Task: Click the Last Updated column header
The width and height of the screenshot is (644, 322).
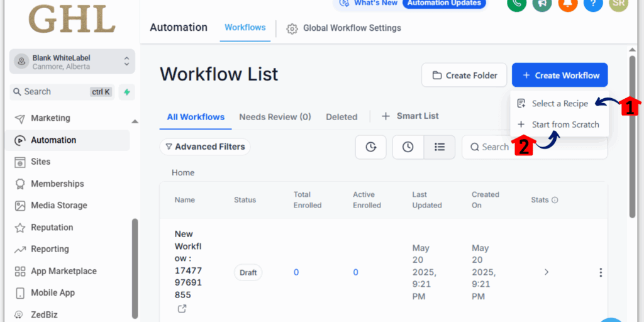Action: [427, 200]
